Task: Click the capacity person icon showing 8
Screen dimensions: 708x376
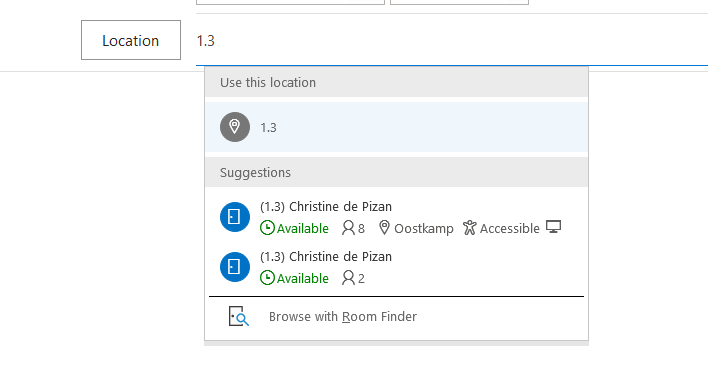Action: tap(348, 228)
